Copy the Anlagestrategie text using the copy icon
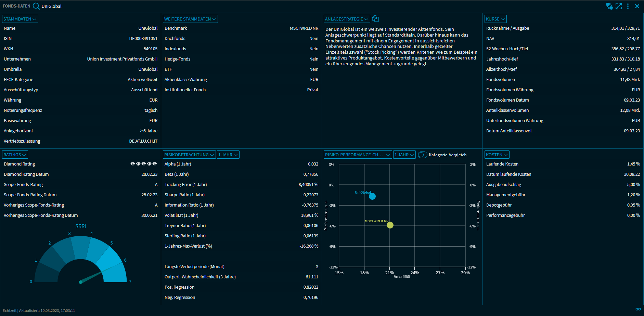Screen dimensions: 644x316 tap(375, 19)
